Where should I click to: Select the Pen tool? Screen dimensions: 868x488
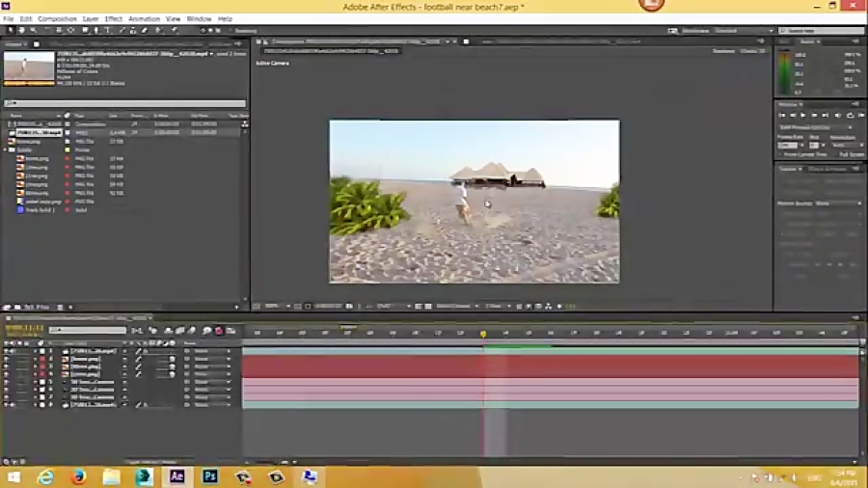tap(95, 31)
